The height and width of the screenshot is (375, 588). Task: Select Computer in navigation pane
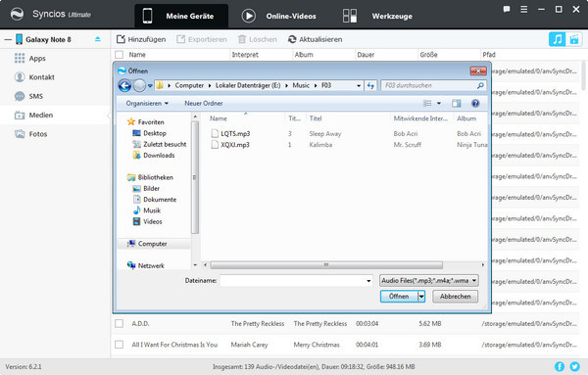(154, 244)
